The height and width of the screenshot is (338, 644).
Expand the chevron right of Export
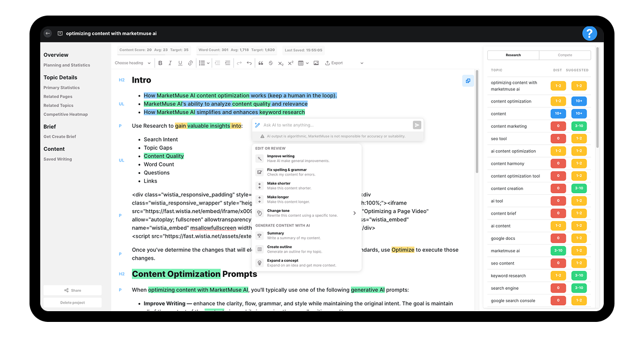[x=362, y=63]
